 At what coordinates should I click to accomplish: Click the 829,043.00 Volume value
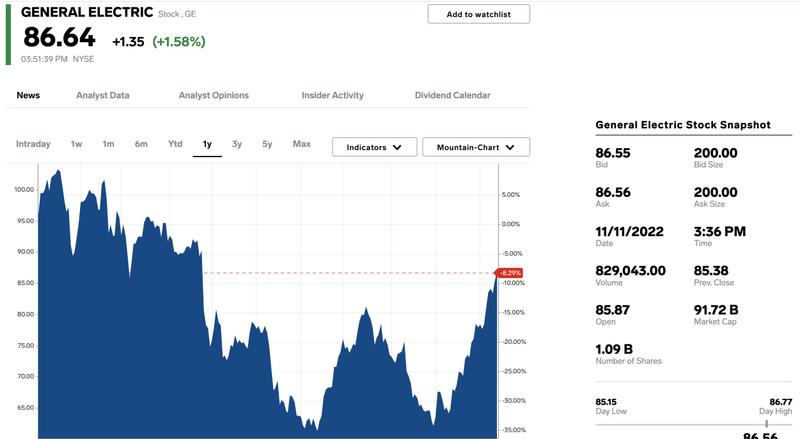point(631,271)
